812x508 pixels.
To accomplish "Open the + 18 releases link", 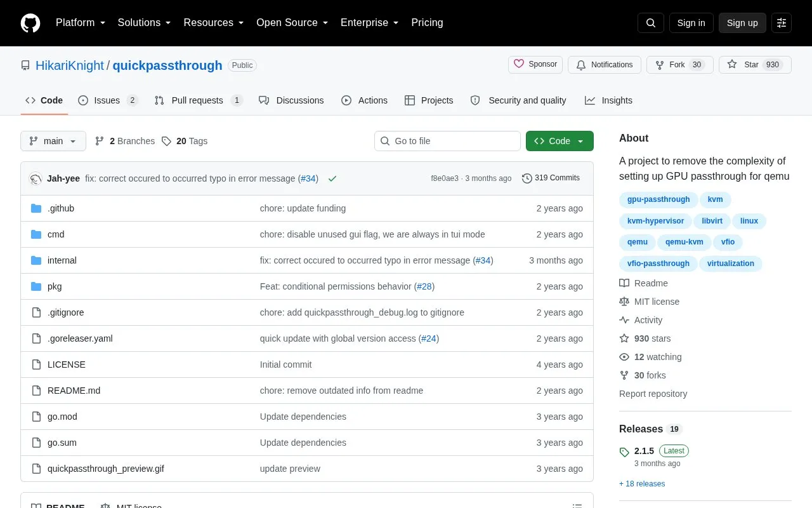I will (642, 484).
